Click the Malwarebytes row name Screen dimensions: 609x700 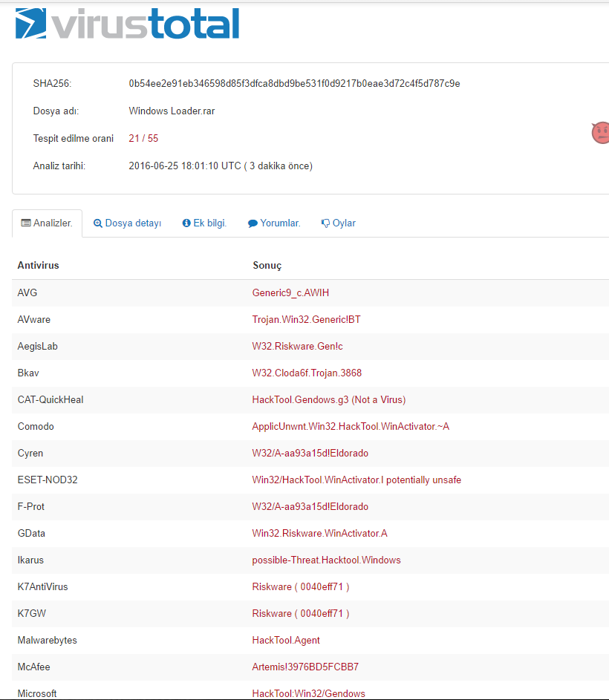tap(47, 641)
